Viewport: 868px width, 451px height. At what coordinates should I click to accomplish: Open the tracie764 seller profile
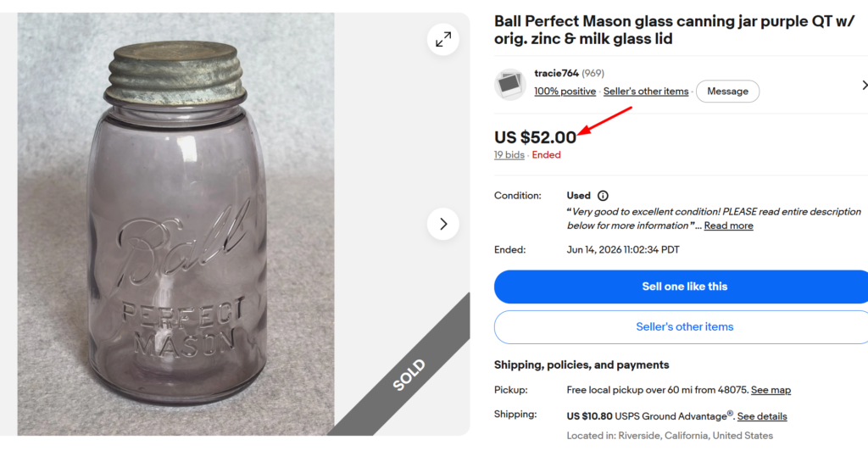(556, 73)
